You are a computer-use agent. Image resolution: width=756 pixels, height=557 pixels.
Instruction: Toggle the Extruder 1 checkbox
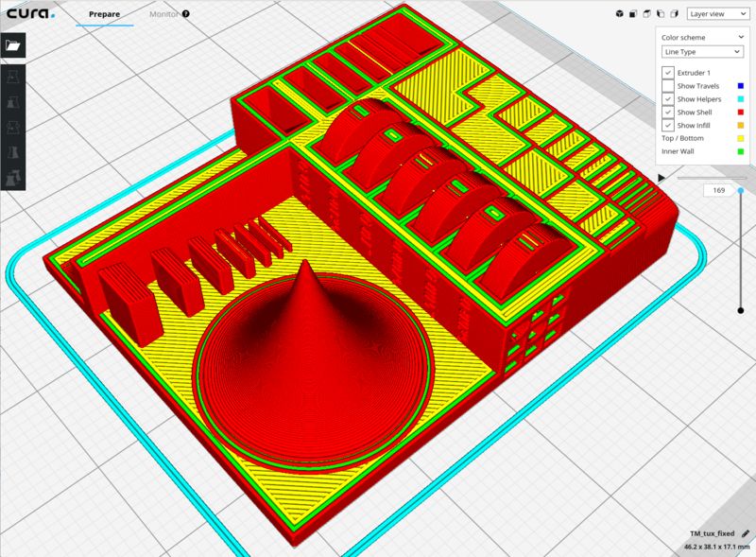point(668,73)
